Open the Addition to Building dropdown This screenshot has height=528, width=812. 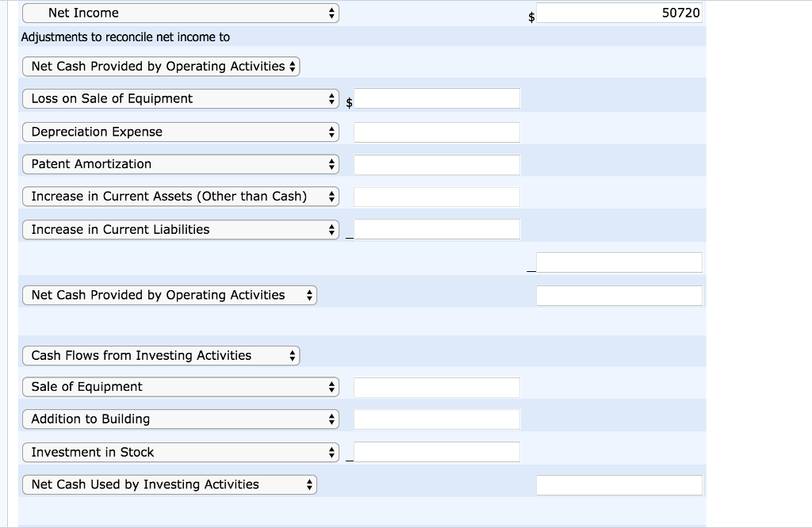click(x=181, y=419)
